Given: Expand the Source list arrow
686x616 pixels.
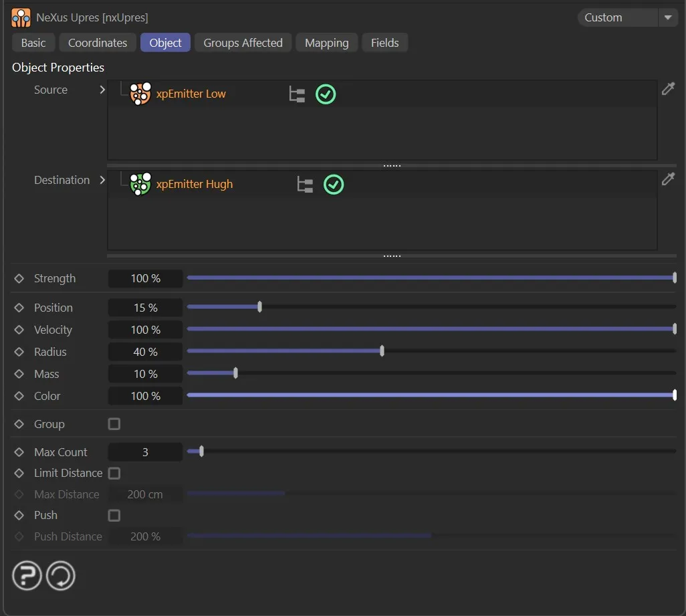Looking at the screenshot, I should 102,90.
